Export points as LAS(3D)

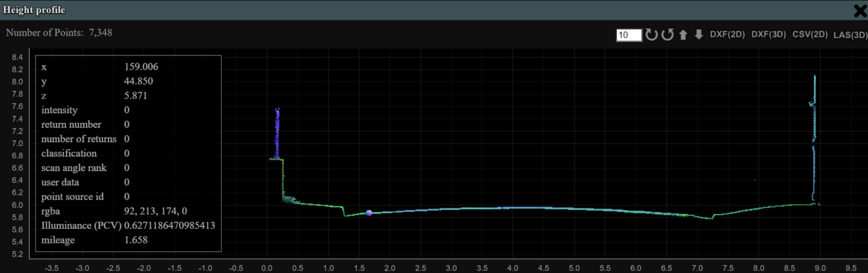coord(850,35)
